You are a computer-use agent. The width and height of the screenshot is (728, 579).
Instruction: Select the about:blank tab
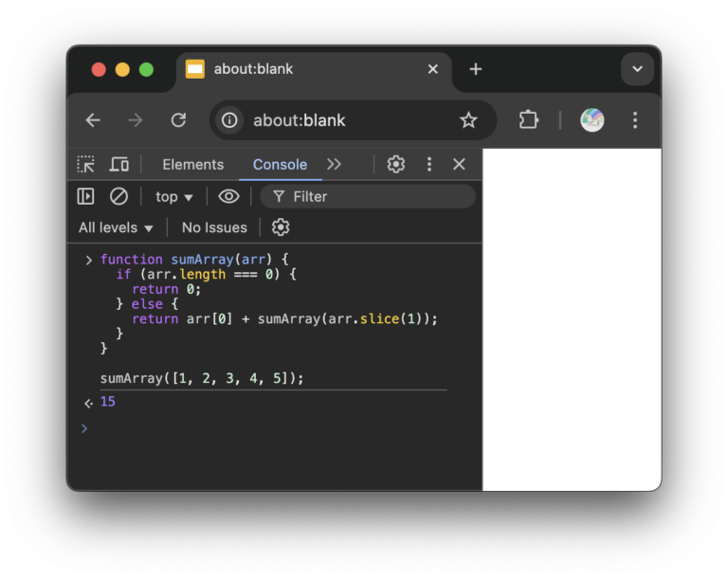pos(314,69)
